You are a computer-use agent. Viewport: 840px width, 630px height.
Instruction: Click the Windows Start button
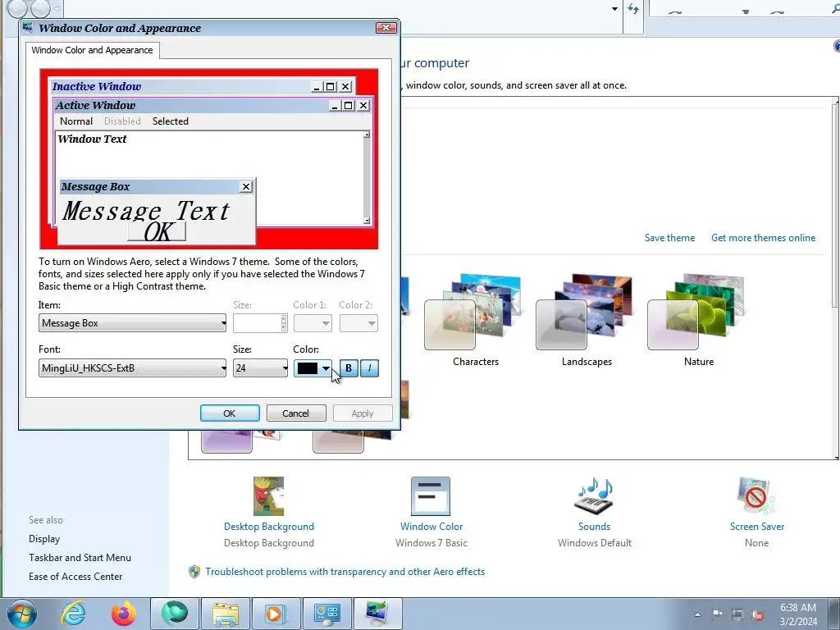click(x=22, y=614)
